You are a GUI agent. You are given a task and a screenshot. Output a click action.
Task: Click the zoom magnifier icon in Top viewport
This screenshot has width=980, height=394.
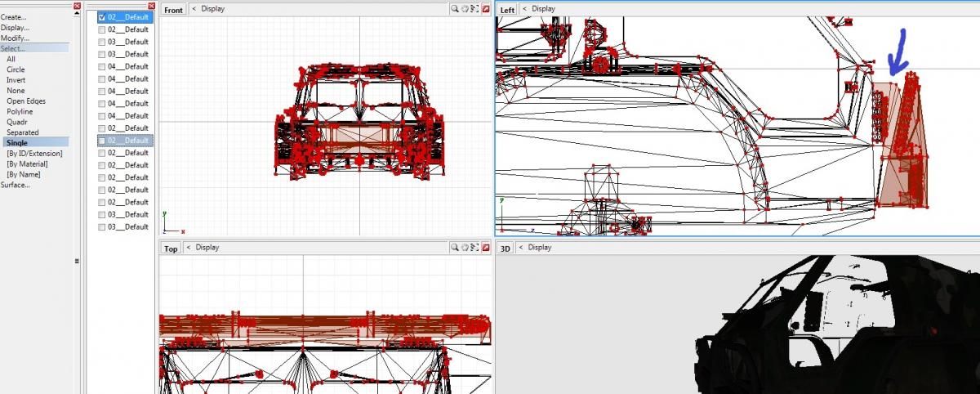click(x=454, y=247)
